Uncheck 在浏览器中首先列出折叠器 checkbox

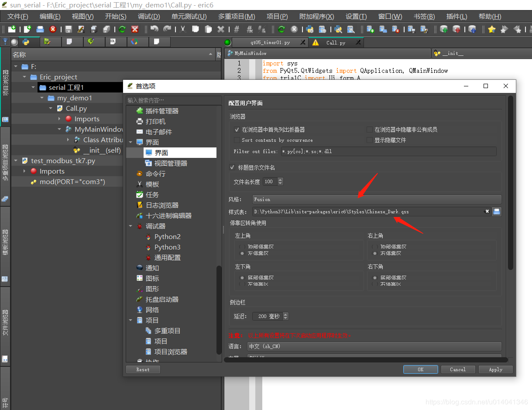pyautogui.click(x=237, y=130)
